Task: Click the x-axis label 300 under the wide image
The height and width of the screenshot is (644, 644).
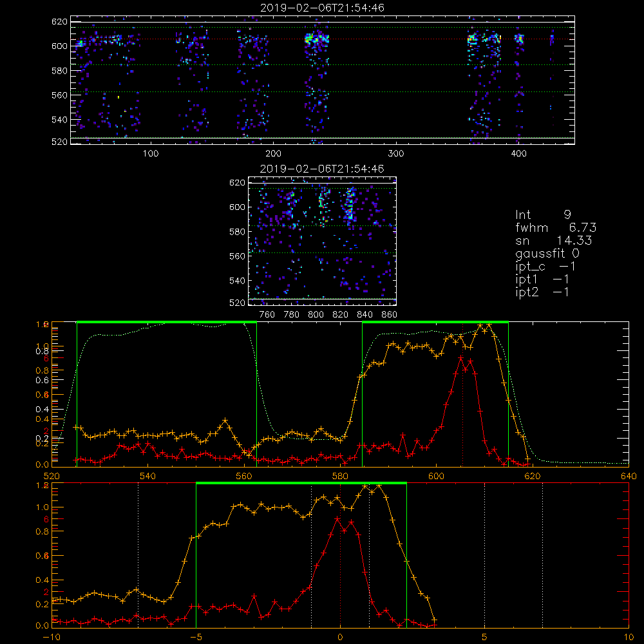Action: pos(396,154)
